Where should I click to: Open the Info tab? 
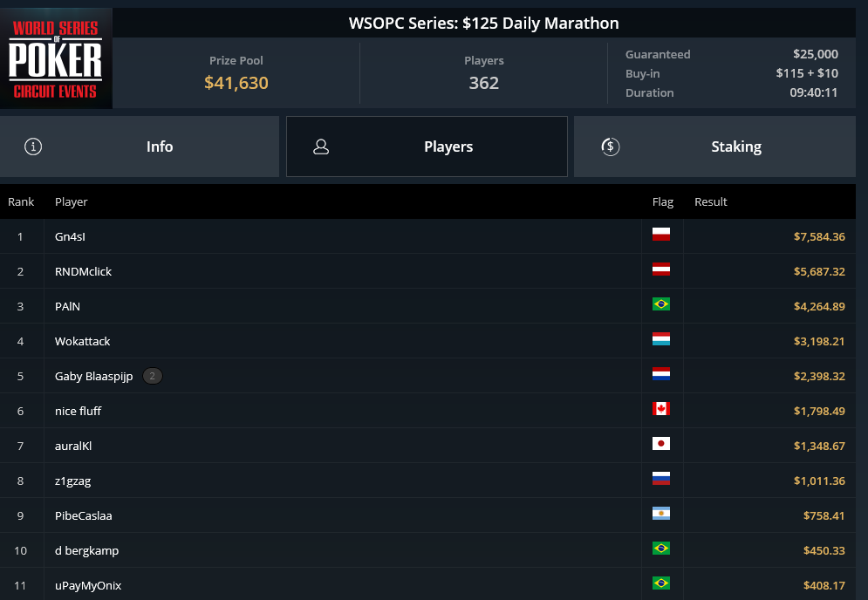140,147
